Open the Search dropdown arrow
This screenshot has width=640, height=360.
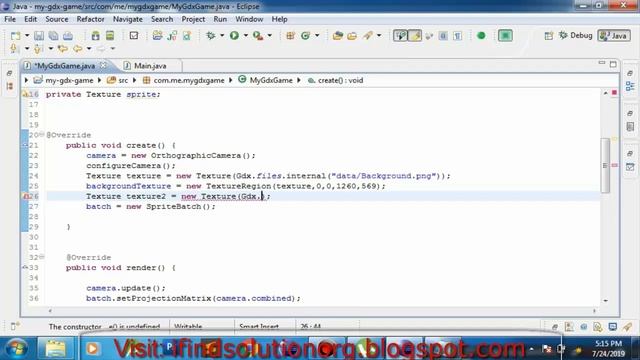point(379,36)
